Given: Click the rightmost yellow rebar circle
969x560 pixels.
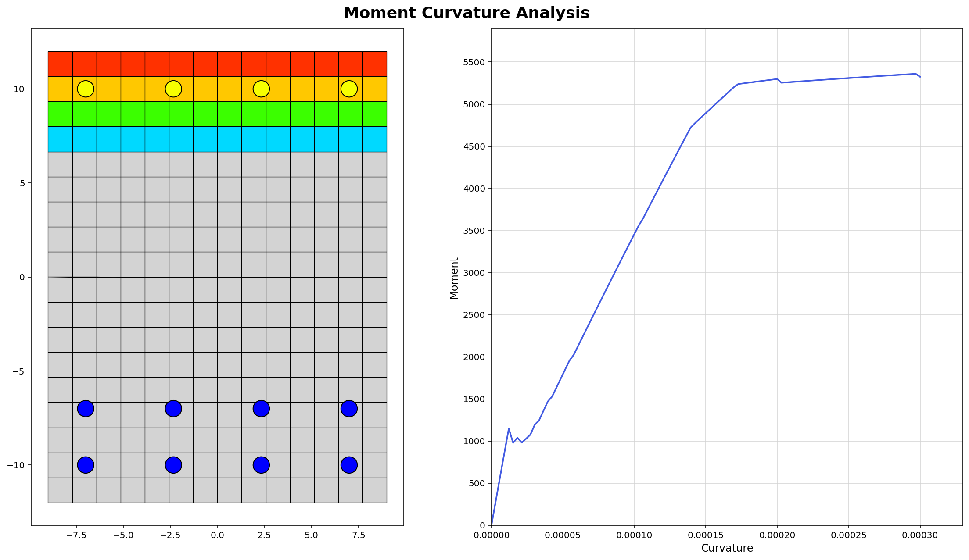Looking at the screenshot, I should [x=349, y=89].
